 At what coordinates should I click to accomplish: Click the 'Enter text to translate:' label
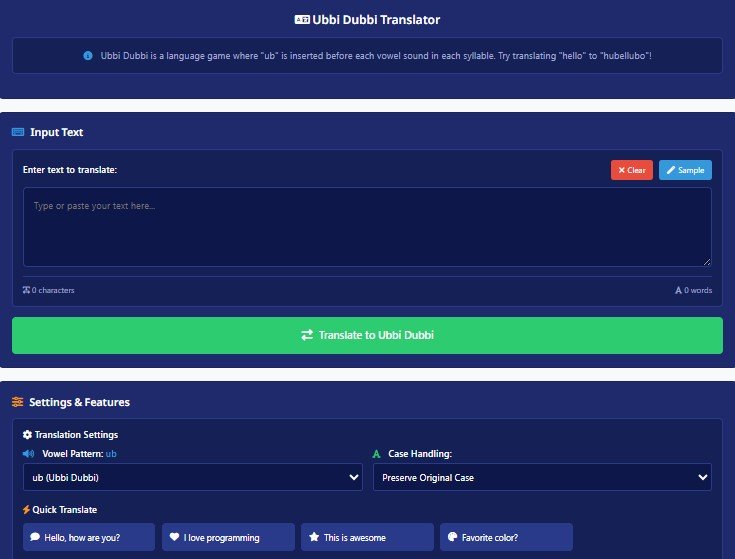[69, 170]
